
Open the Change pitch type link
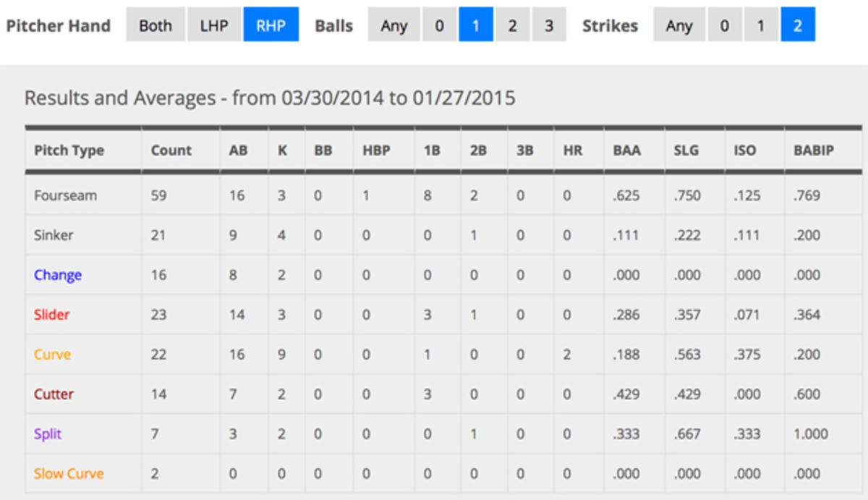coord(58,275)
